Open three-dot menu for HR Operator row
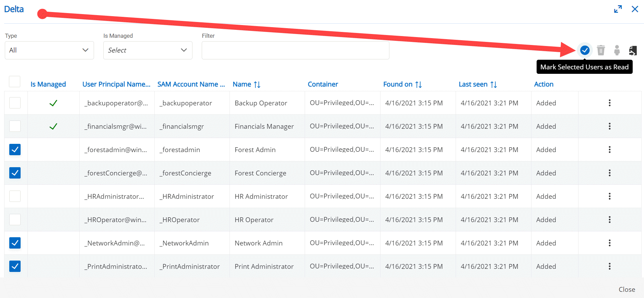Image resolution: width=644 pixels, height=298 pixels. coord(609,220)
